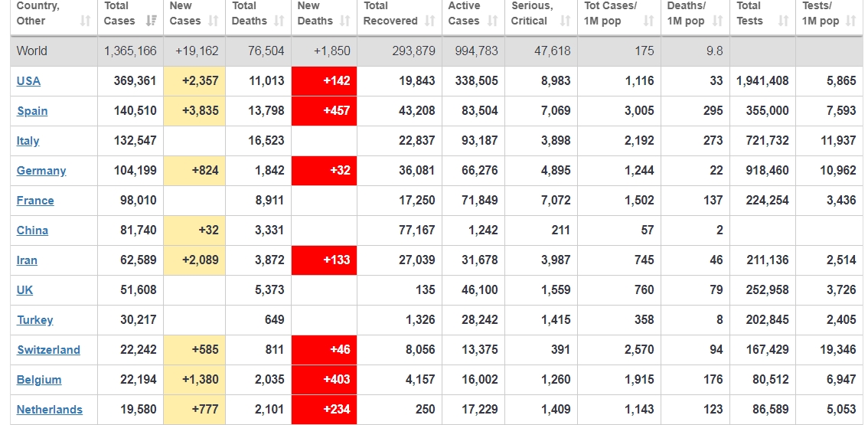
Task: Select Spain deaths per million value 295
Action: click(x=713, y=111)
